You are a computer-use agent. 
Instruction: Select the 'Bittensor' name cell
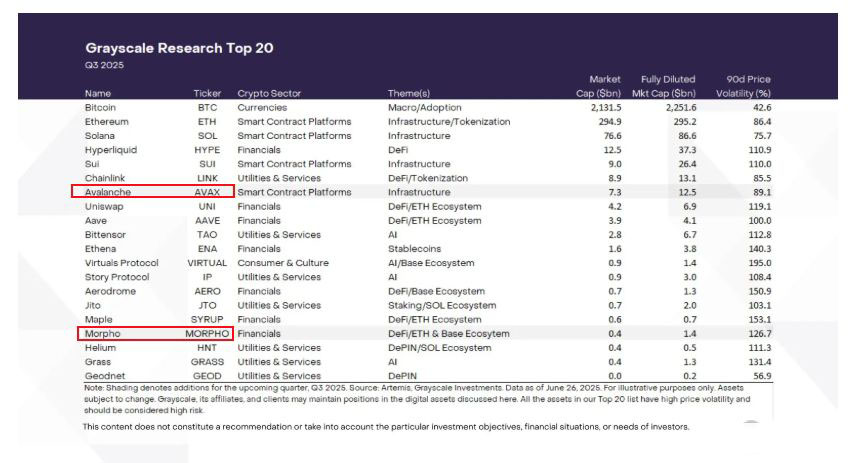click(x=105, y=234)
